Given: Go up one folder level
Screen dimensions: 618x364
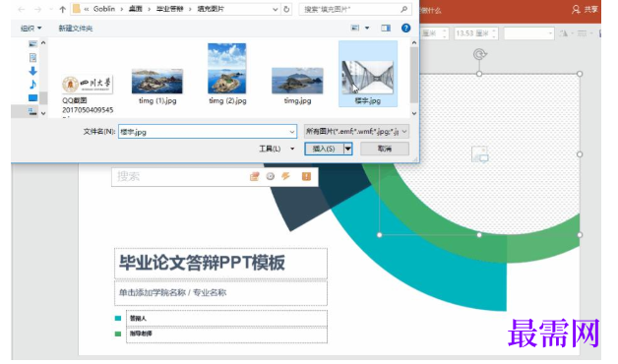Looking at the screenshot, I should point(62,9).
